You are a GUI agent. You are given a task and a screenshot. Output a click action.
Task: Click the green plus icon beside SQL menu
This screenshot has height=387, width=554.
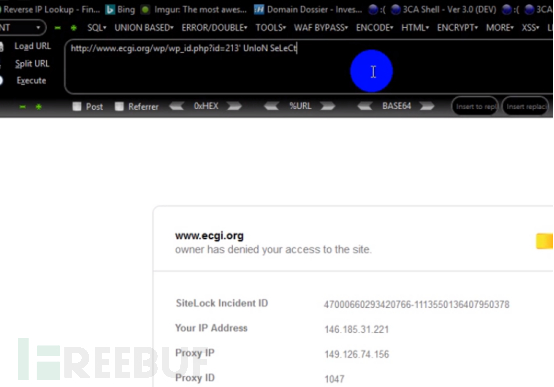point(73,28)
